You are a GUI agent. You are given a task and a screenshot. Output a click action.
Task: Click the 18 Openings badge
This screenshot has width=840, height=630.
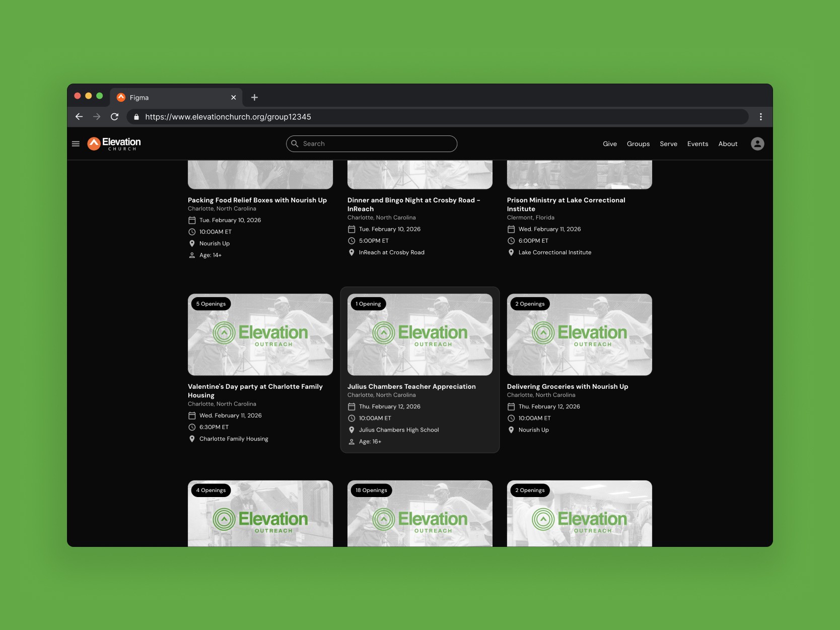click(371, 490)
